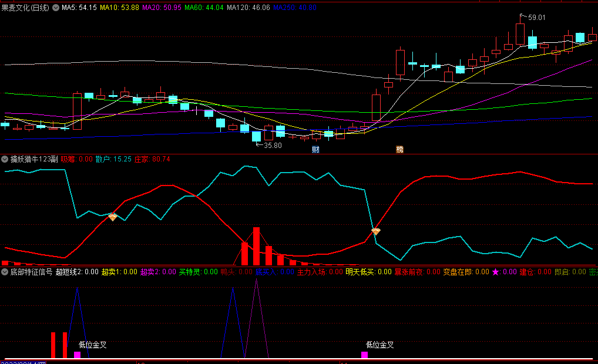The height and width of the screenshot is (364, 598).
Task: Select the 散户: 15.25 value
Action: [x=113, y=159]
